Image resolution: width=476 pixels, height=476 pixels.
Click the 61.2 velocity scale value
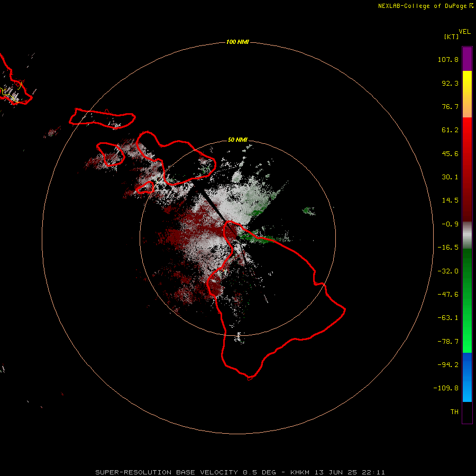[450, 130]
